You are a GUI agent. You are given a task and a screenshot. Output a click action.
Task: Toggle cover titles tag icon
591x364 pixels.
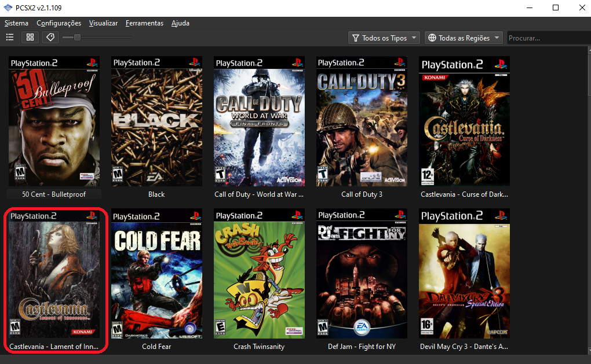pyautogui.click(x=50, y=38)
